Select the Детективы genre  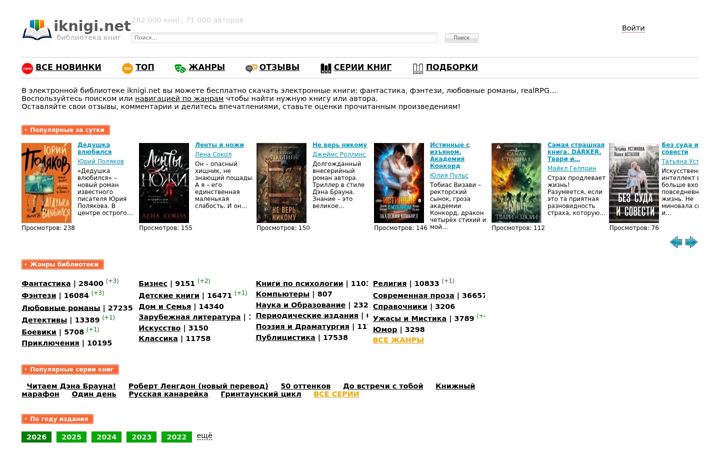point(44,320)
